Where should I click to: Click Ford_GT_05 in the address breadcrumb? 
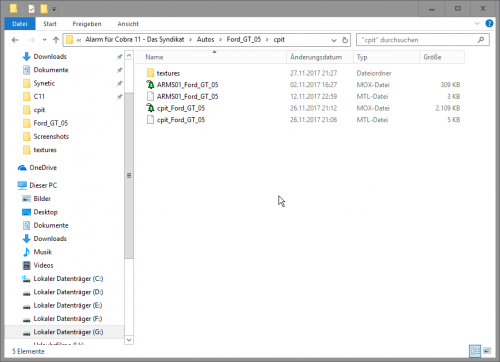click(244, 39)
